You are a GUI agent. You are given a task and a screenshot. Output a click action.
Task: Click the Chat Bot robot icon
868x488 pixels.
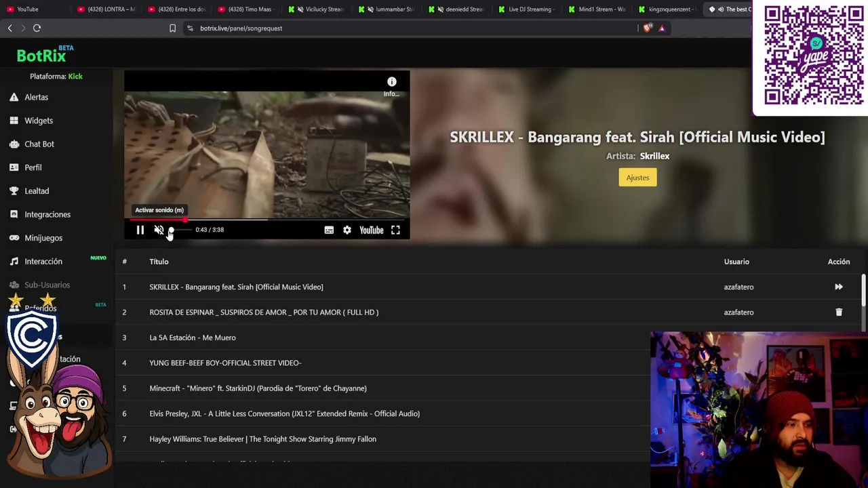click(x=14, y=144)
